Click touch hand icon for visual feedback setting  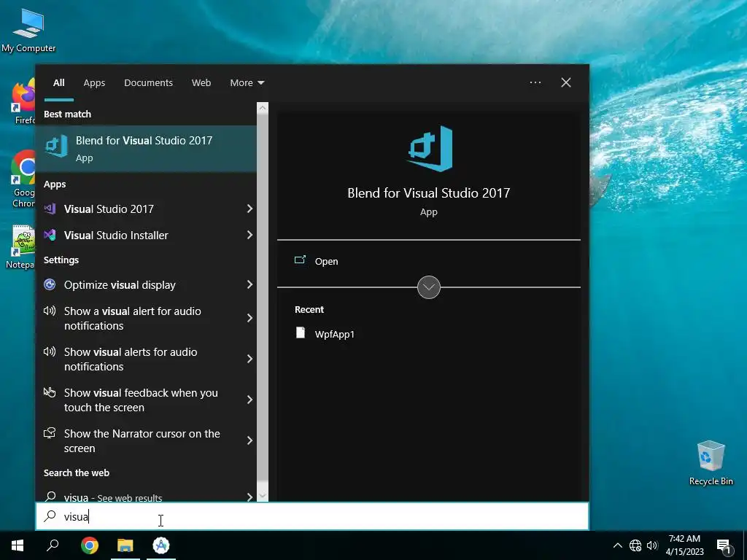(50, 392)
